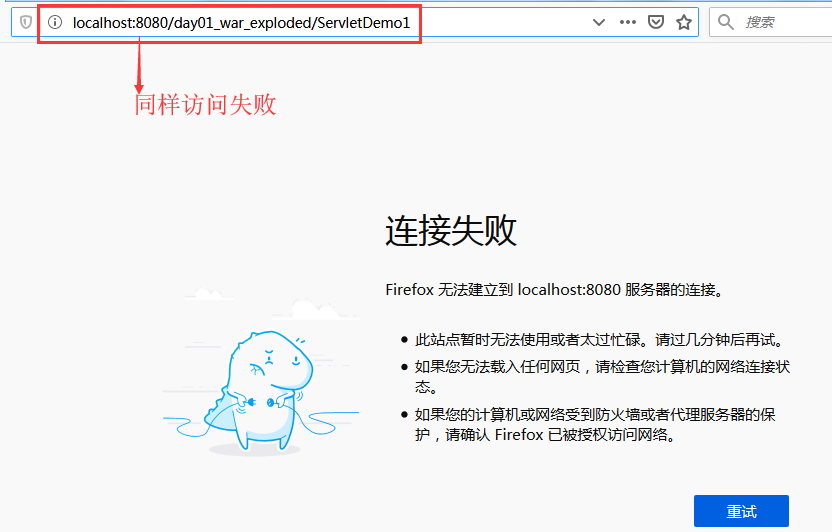The image size is (832, 532).
Task: Click the search magnifier icon
Action: point(725,22)
